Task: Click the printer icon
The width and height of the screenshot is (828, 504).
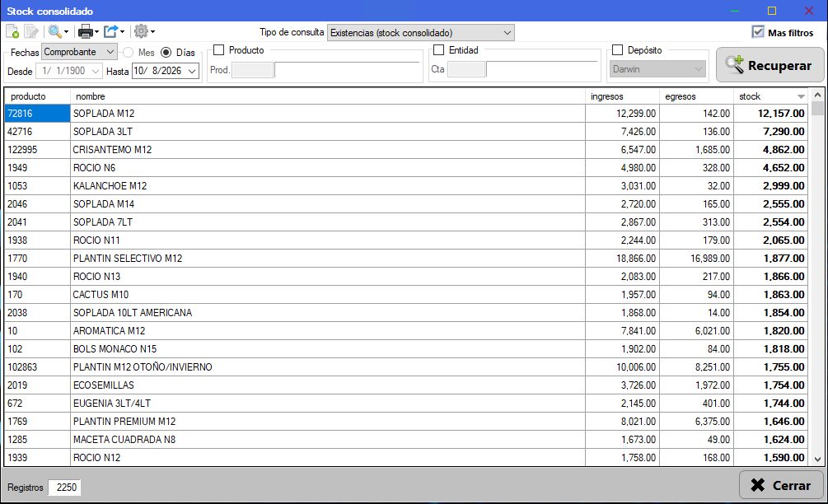Action: click(x=86, y=31)
